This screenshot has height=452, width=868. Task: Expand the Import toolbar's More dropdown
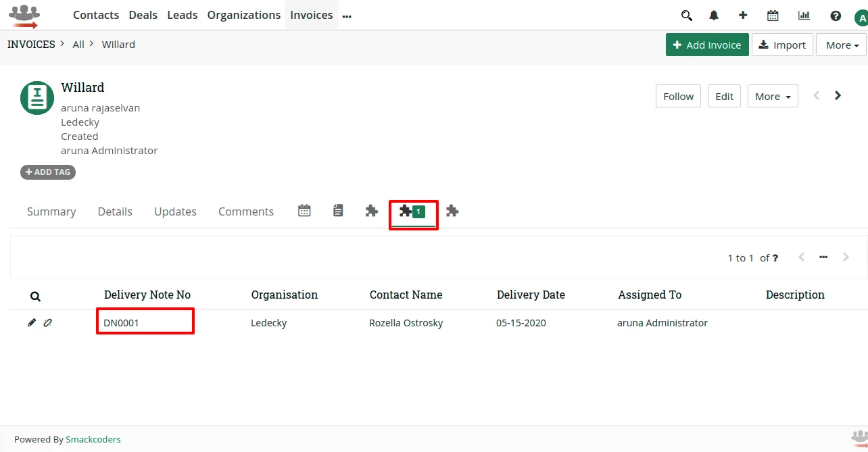[x=840, y=45]
